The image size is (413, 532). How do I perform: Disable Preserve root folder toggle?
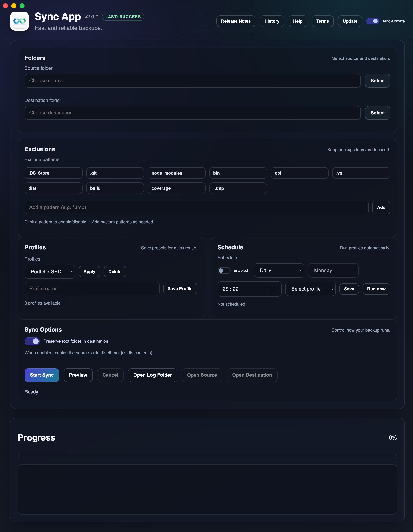pyautogui.click(x=32, y=341)
